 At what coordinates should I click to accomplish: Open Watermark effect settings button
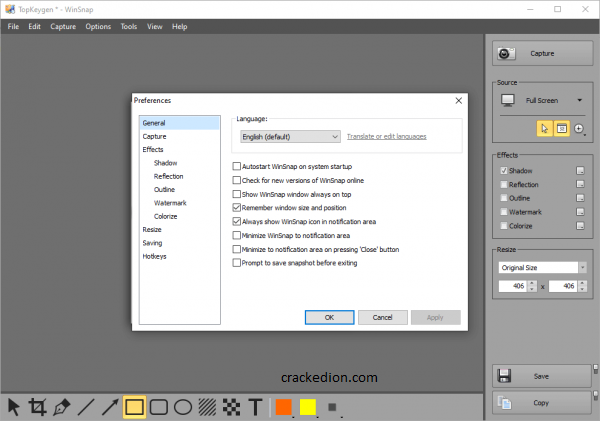pos(580,212)
